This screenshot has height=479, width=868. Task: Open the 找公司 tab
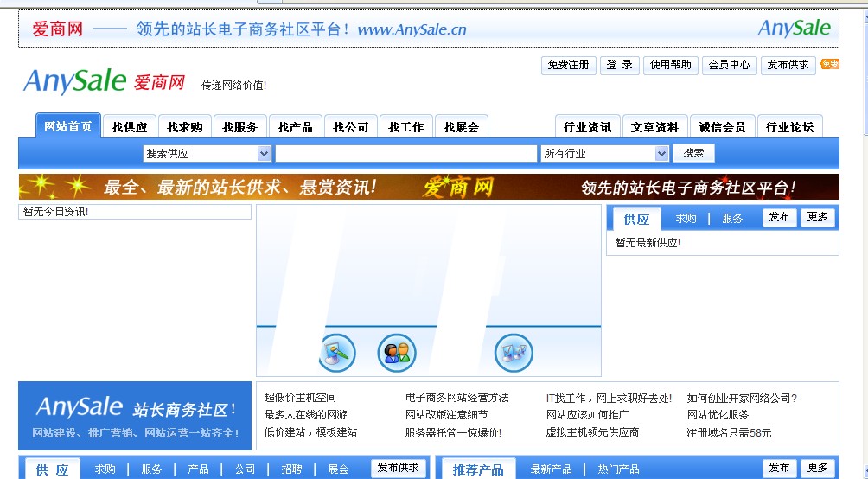[350, 127]
